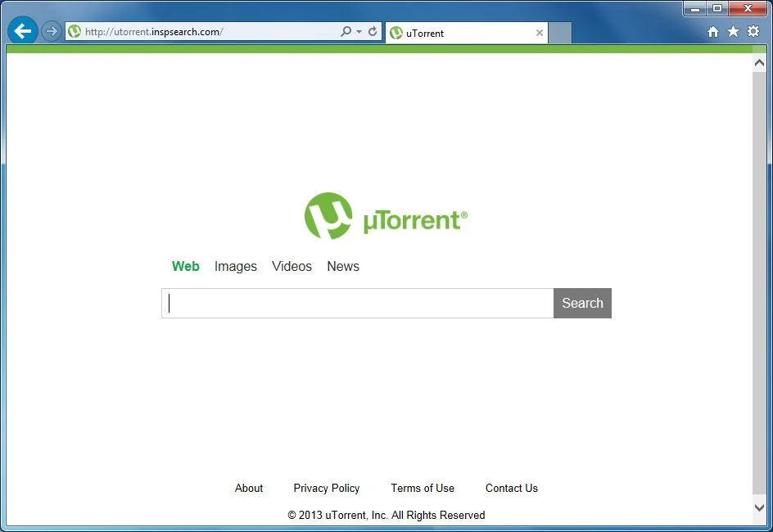Viewport: 773px width, 532px height.
Task: Switch to Images search
Action: pyautogui.click(x=236, y=267)
